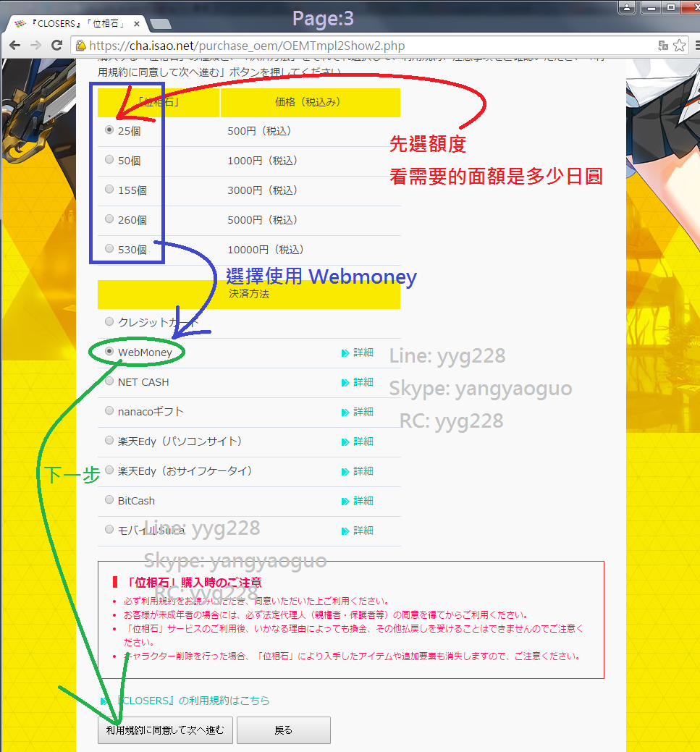Screen dimensions: 700x752
Task: Click the Chrome user profile icon
Action: [627, 7]
